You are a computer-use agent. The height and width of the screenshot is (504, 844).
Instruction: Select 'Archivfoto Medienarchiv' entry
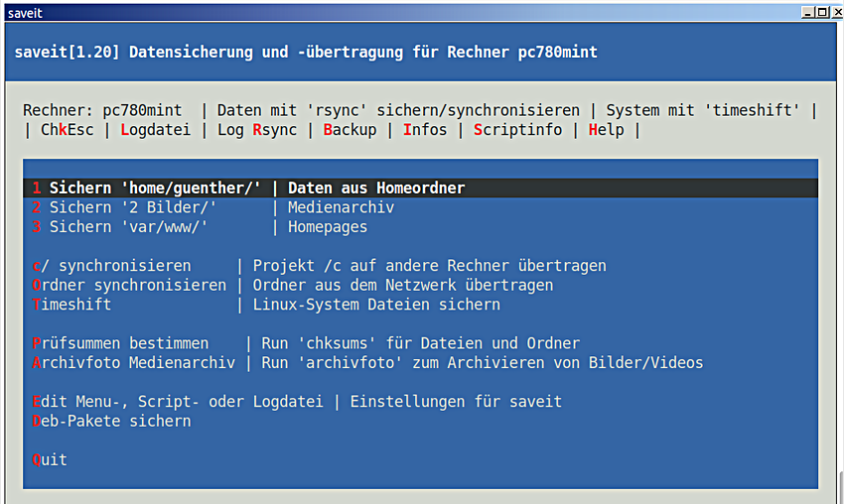(x=129, y=363)
